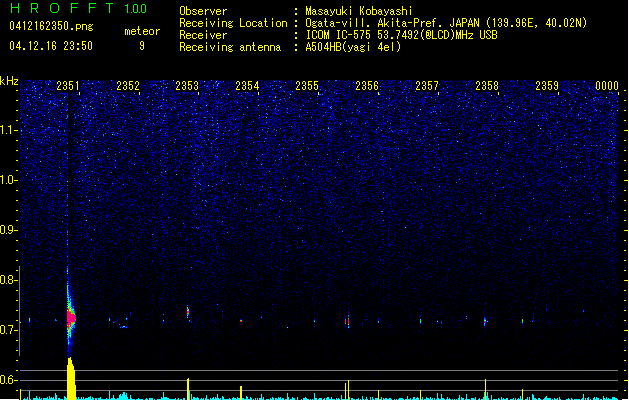Click the Observer field label
629x400 pixels.
point(203,11)
